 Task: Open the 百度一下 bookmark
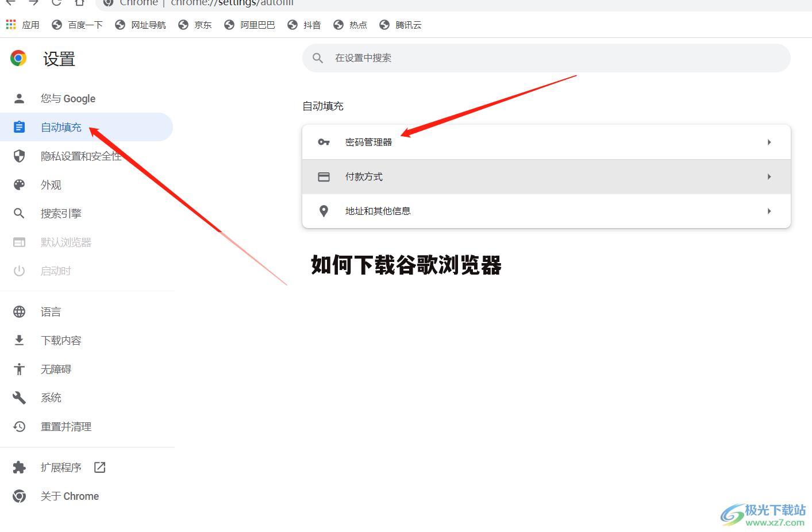click(77, 25)
